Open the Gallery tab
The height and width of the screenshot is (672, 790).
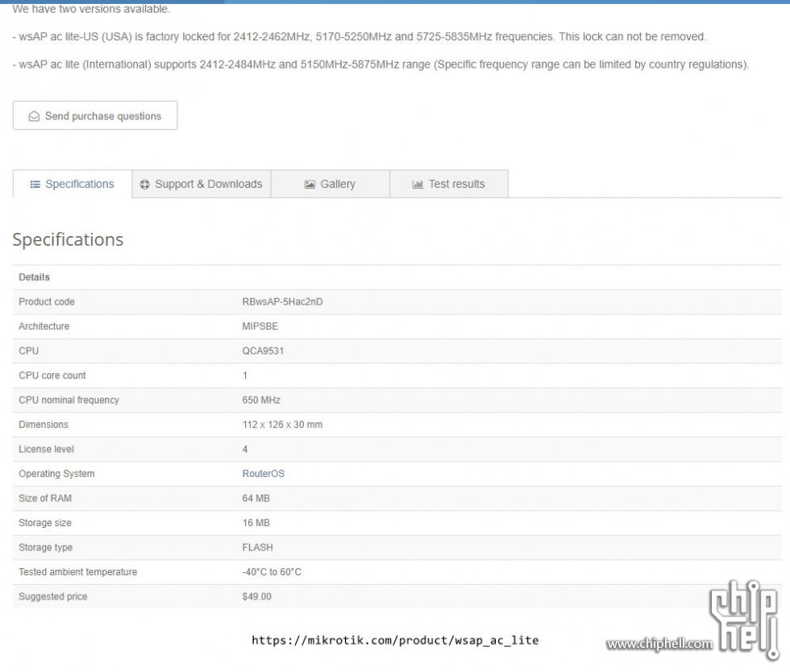pos(330,184)
